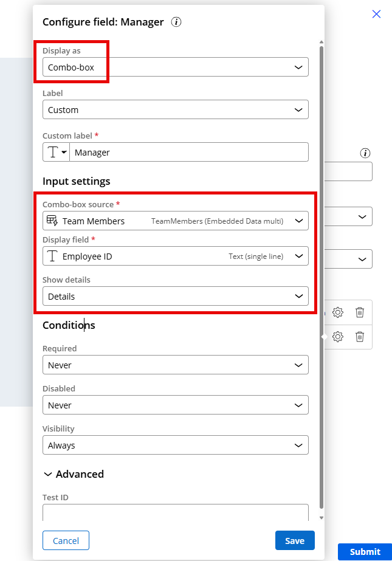The image size is (392, 561).
Task: Open settings gear on the first list row
Action: 337,312
